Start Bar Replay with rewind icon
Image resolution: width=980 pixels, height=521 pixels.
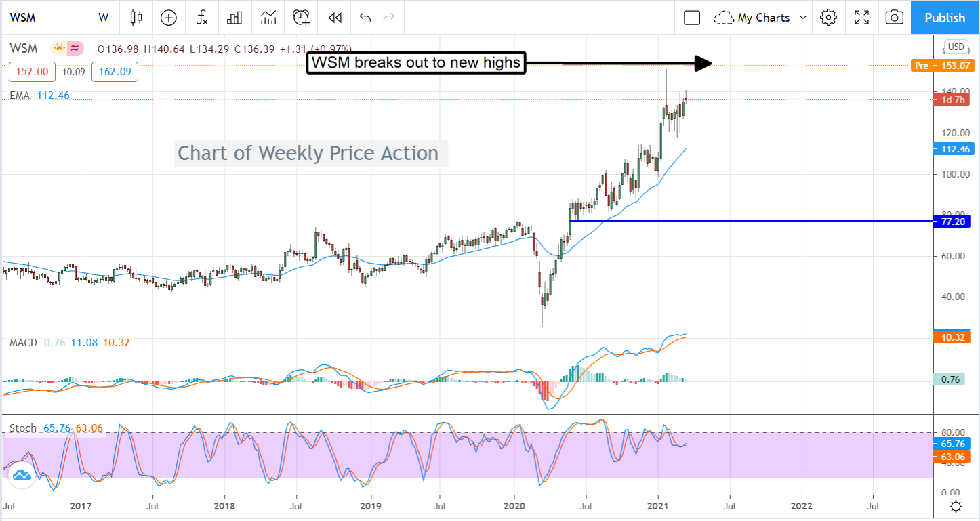(x=334, y=18)
